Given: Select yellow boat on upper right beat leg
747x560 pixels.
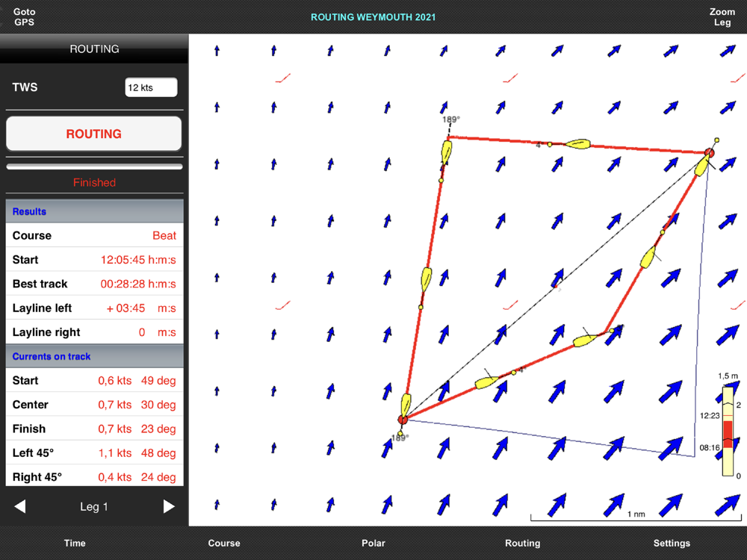Looking at the screenshot, I should click(x=648, y=258).
